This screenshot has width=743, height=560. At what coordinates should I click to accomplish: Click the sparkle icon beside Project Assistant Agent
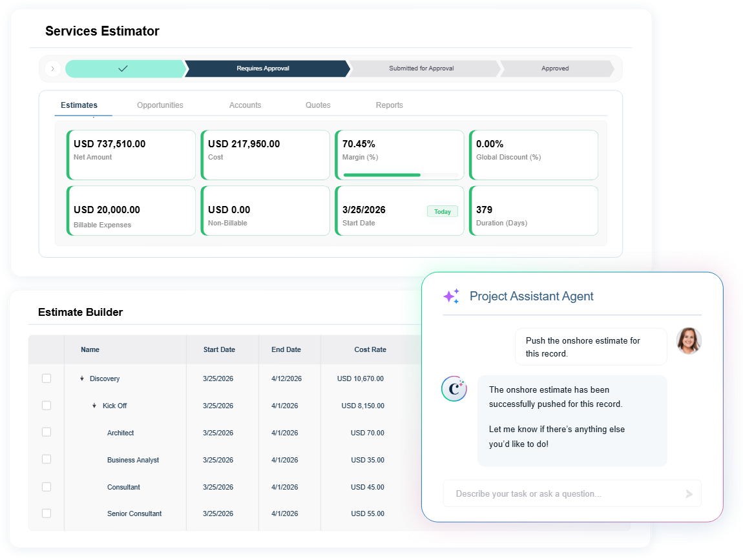pos(451,296)
